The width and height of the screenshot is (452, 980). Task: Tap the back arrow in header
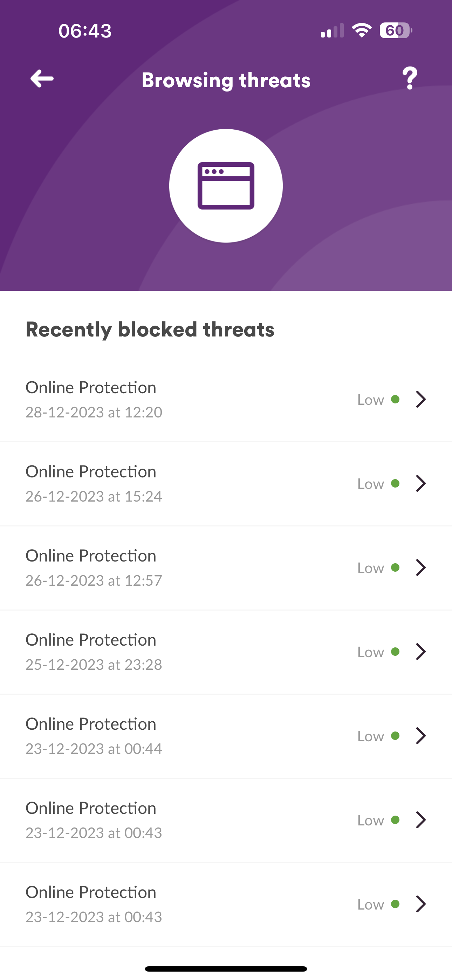(x=42, y=79)
